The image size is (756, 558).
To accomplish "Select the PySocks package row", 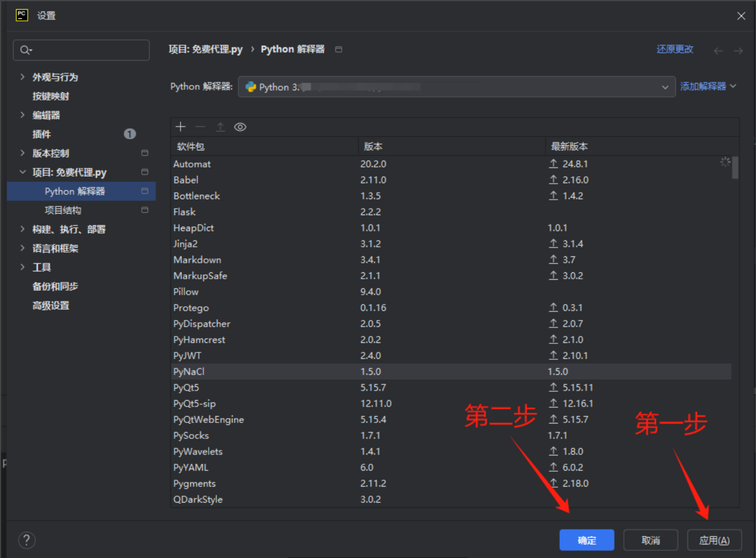I will click(452, 435).
